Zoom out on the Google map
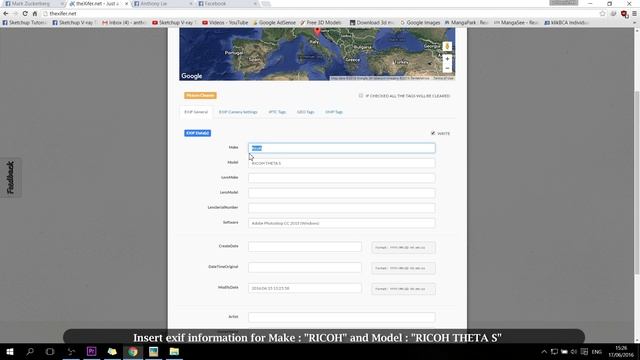The image size is (640, 360). [x=447, y=68]
